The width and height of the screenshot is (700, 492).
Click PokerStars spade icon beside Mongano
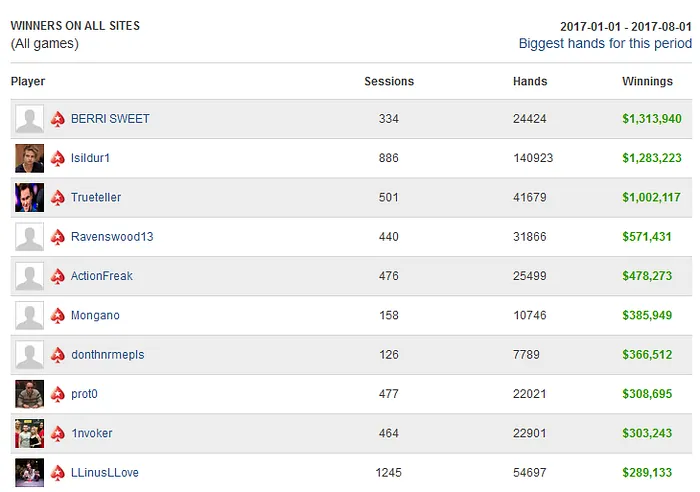[x=58, y=316]
